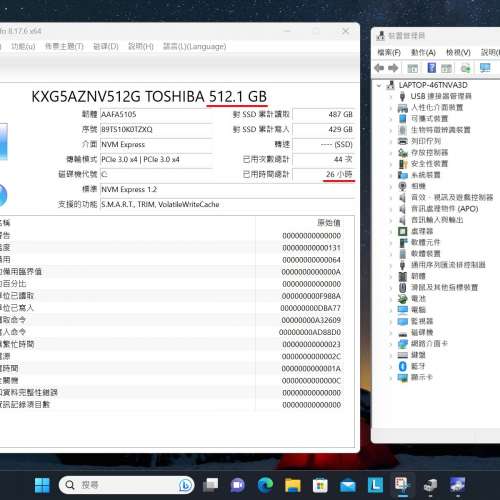Select the printer queue icon in device tree
This screenshot has height=500, width=500.
(x=403, y=141)
